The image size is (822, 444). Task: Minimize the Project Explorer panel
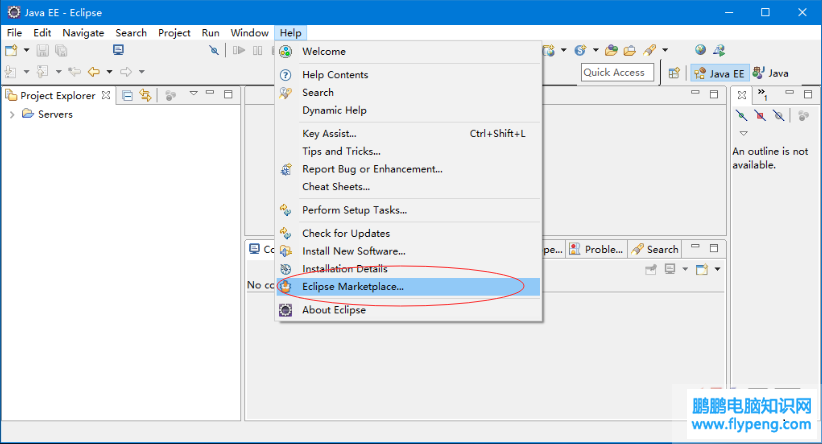coord(210,93)
